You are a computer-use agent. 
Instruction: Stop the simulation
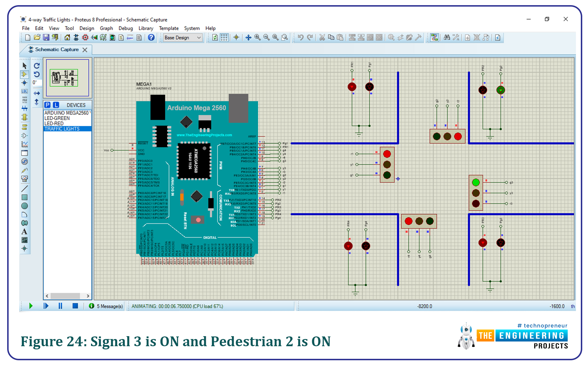(75, 306)
